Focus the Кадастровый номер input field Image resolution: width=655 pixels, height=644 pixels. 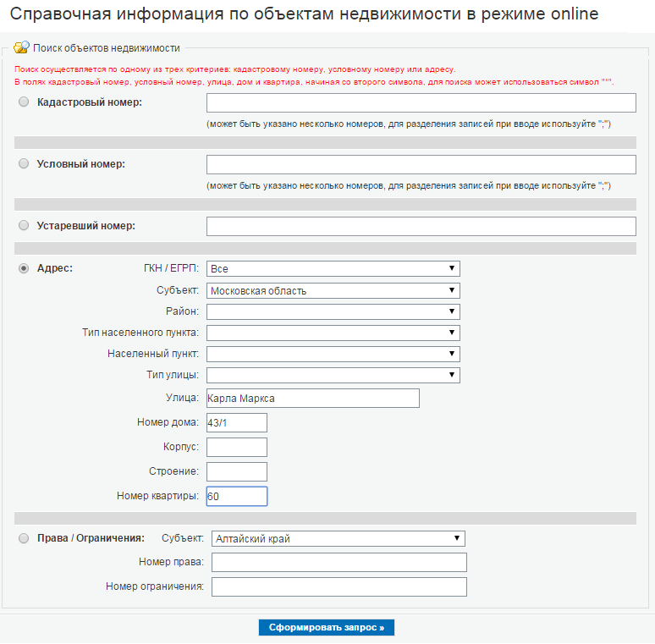(x=421, y=102)
